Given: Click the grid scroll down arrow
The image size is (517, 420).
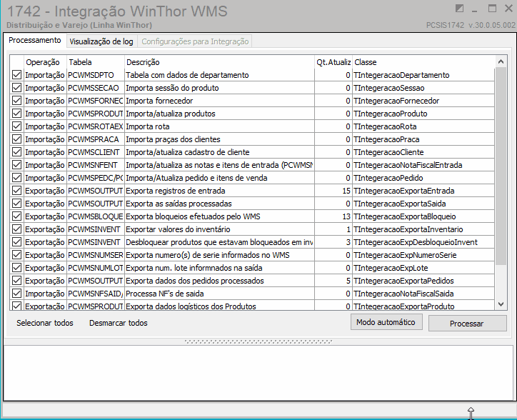Looking at the screenshot, I should 501,304.
